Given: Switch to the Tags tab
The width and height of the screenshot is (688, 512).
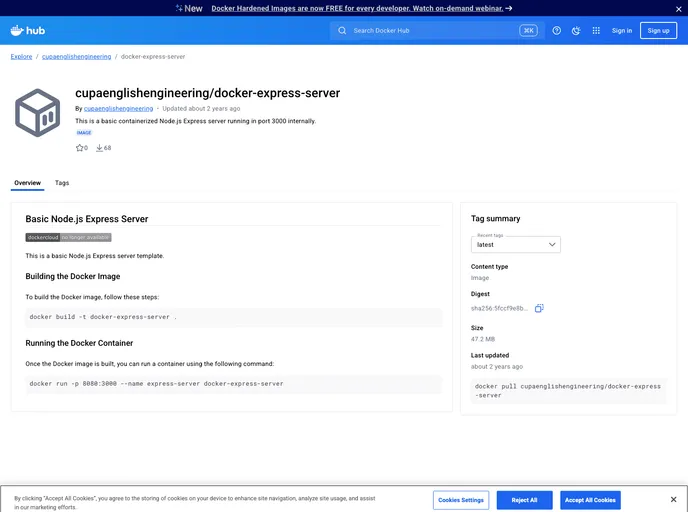Looking at the screenshot, I should (x=62, y=183).
